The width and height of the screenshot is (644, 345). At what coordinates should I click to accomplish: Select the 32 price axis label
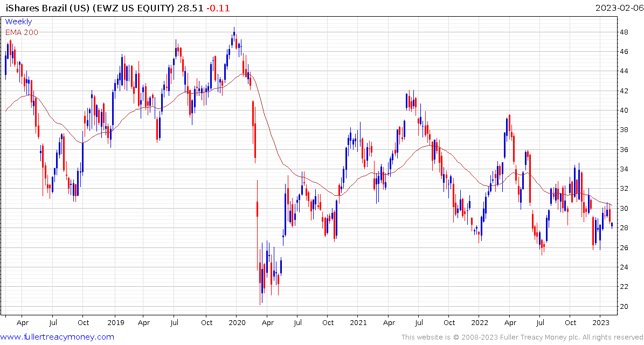click(x=625, y=189)
